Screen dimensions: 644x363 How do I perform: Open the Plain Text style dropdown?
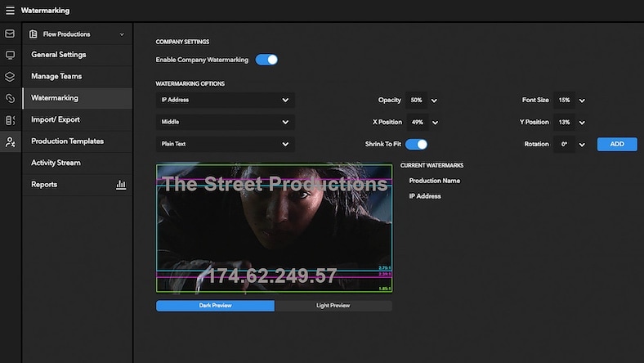pos(225,144)
